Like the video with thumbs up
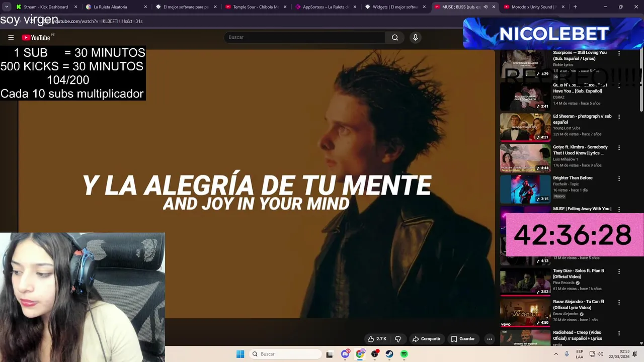644x362 pixels. 377,339
